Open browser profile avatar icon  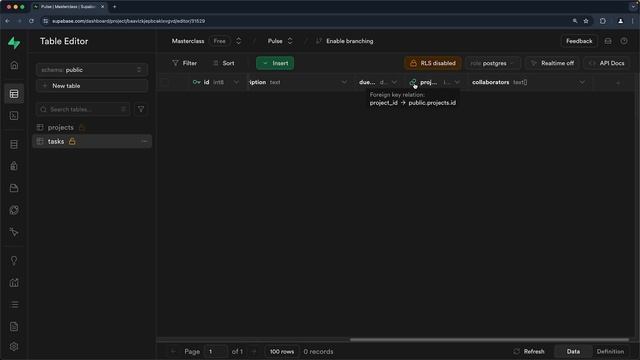(x=620, y=21)
